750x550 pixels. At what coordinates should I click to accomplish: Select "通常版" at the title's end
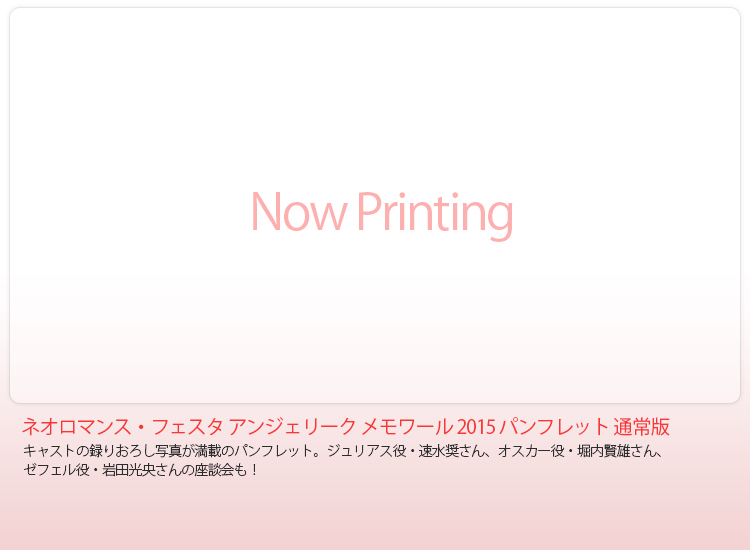641,427
